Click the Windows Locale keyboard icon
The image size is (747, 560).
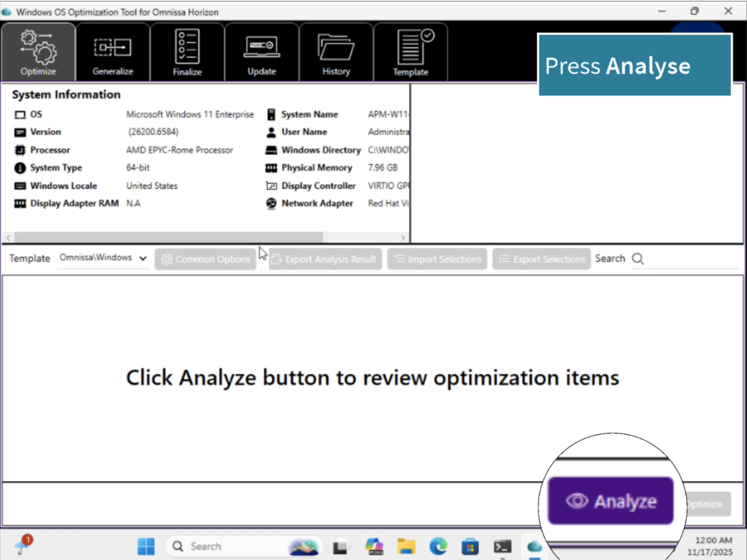[x=20, y=186]
